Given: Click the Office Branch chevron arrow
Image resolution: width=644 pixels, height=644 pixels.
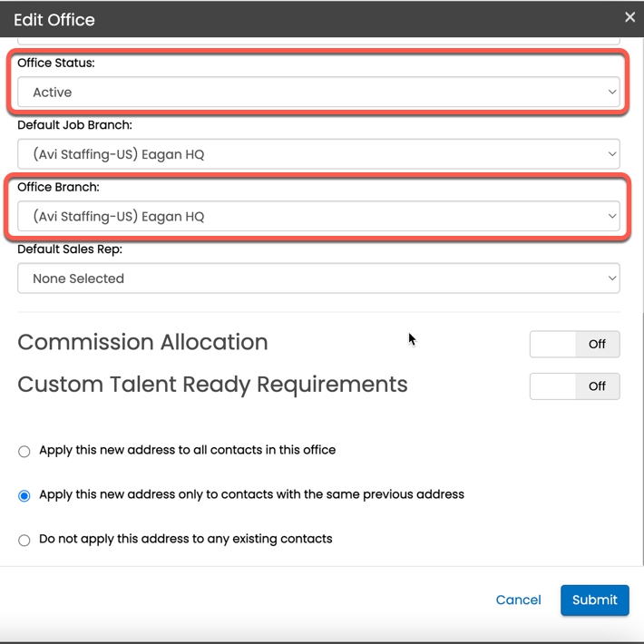Looking at the screenshot, I should tap(612, 217).
